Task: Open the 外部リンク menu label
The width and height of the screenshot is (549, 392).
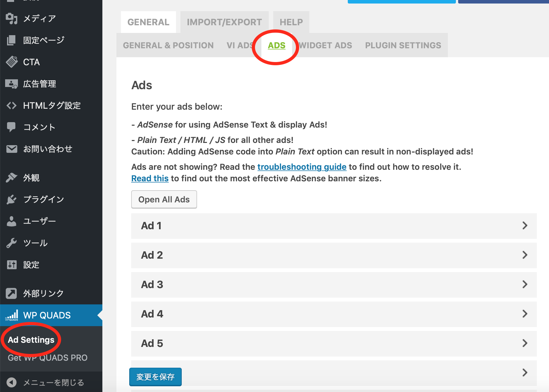Action: (x=44, y=293)
